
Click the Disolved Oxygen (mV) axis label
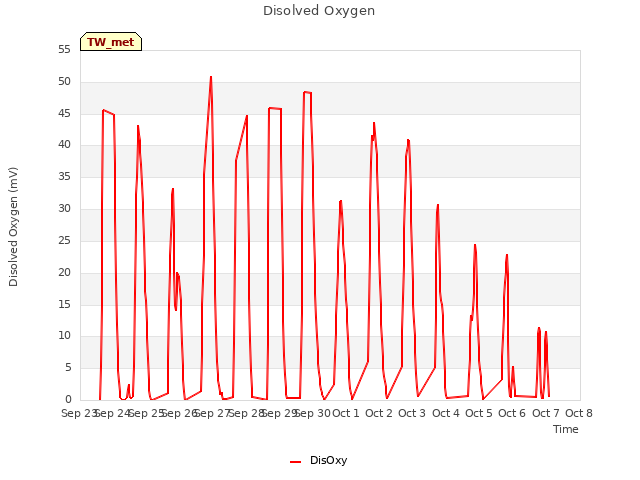click(x=13, y=227)
